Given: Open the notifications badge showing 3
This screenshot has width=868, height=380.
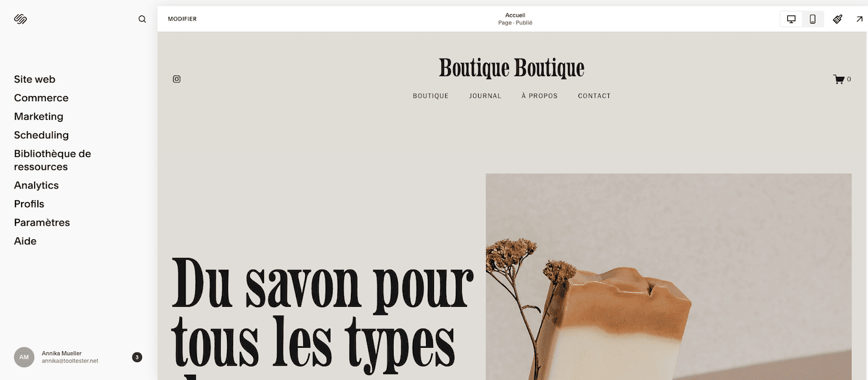Looking at the screenshot, I should coord(137,357).
